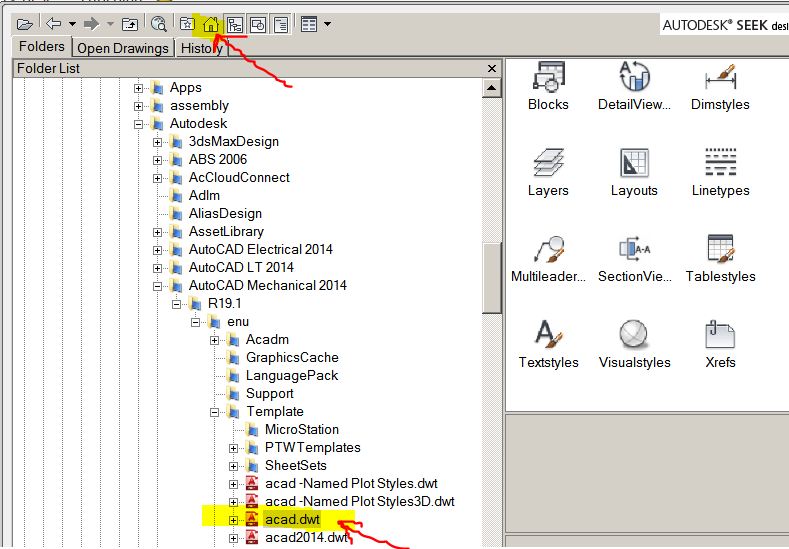Image resolution: width=789 pixels, height=549 pixels.
Task: Open the Linetypes icon
Action: [720, 172]
